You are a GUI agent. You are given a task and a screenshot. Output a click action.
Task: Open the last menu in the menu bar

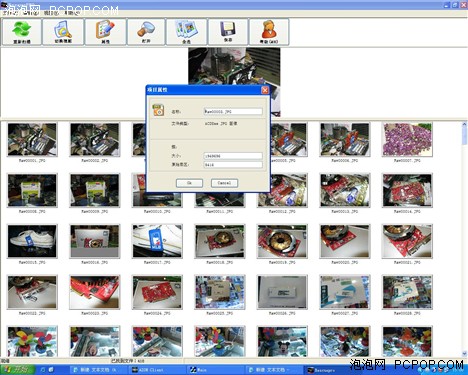71,13
